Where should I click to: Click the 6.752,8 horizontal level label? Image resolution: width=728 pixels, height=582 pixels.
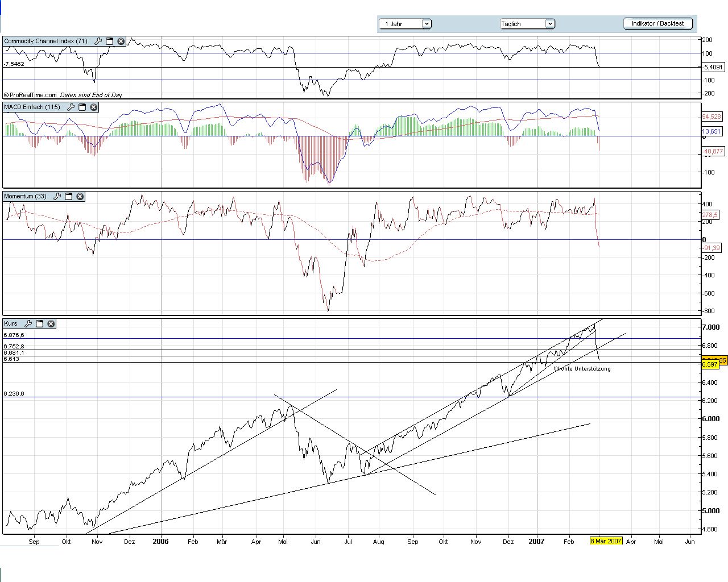pyautogui.click(x=14, y=347)
